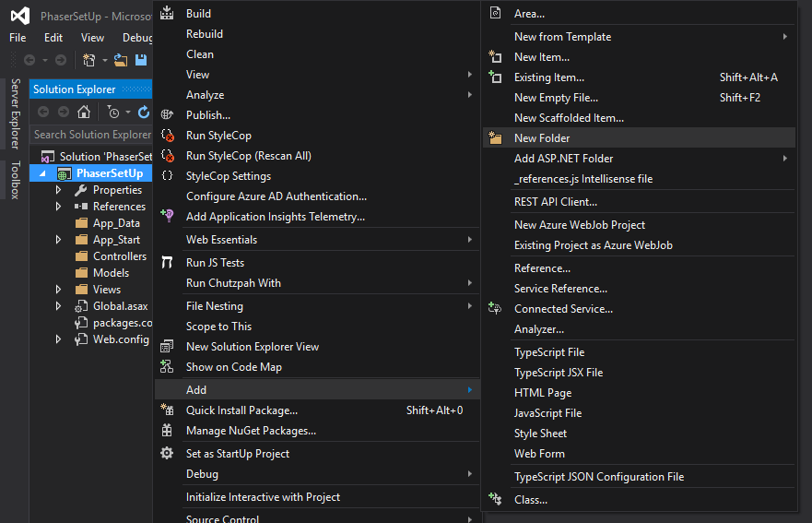Open the New Project dropdown arrow
The width and height of the screenshot is (812, 523).
104,60
